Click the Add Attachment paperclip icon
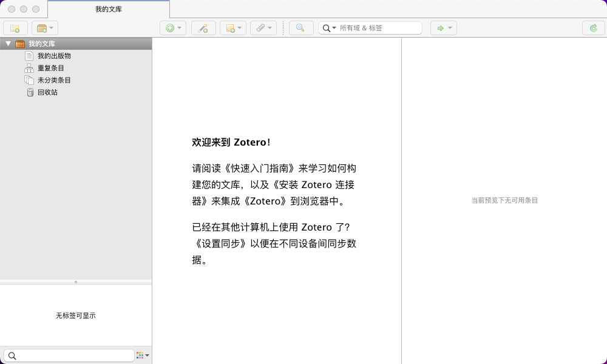Screen dimensions: 607x364 pos(260,28)
